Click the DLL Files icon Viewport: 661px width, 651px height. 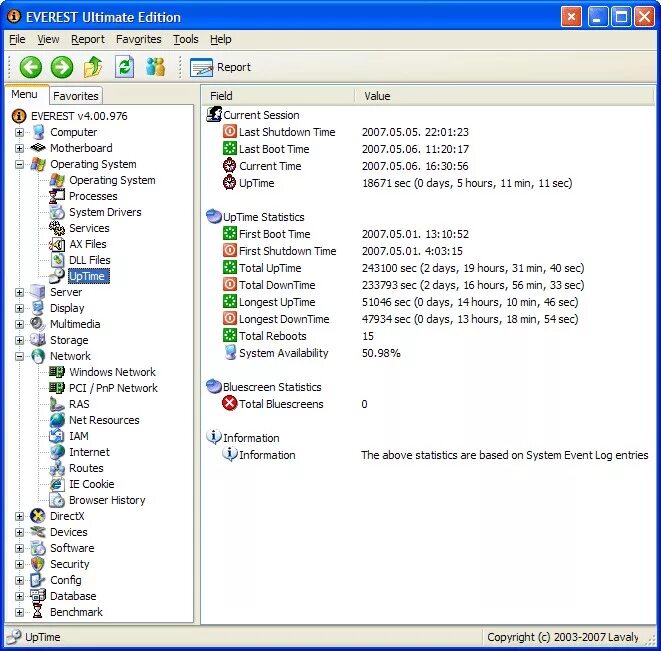pyautogui.click(x=57, y=260)
